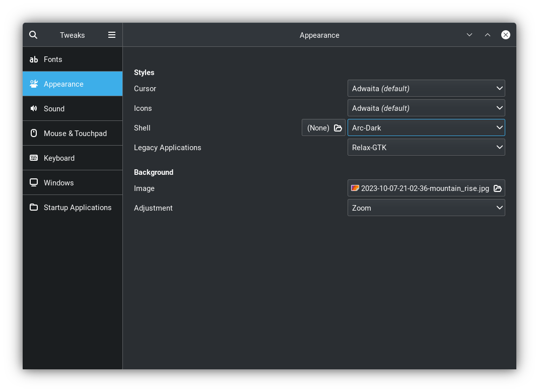Image resolution: width=539 pixels, height=392 pixels.
Task: Select Startup Applications in the sidebar
Action: pyautogui.click(x=73, y=208)
